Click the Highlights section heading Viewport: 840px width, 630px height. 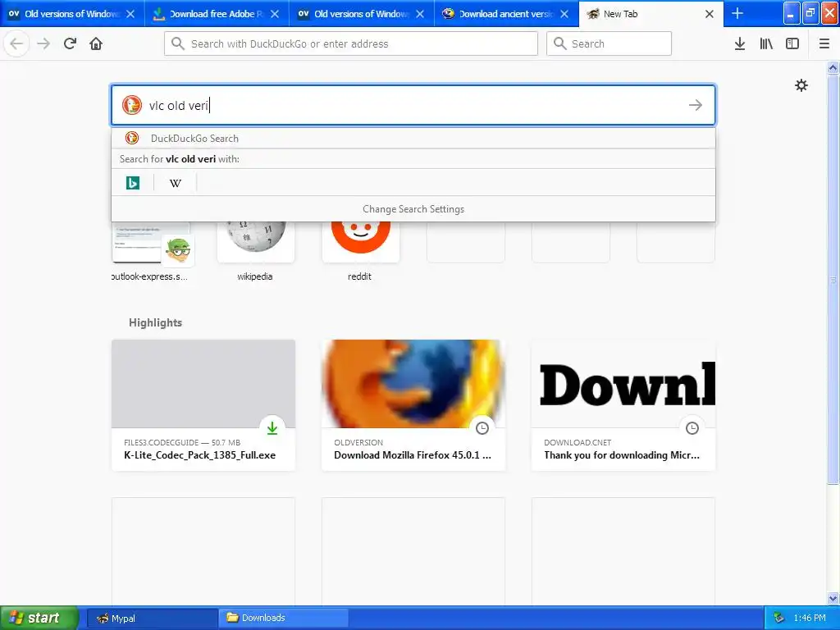[x=155, y=322]
